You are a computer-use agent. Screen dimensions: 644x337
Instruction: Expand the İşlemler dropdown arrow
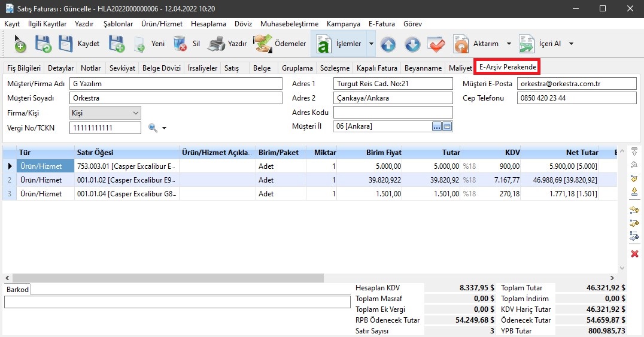click(371, 44)
